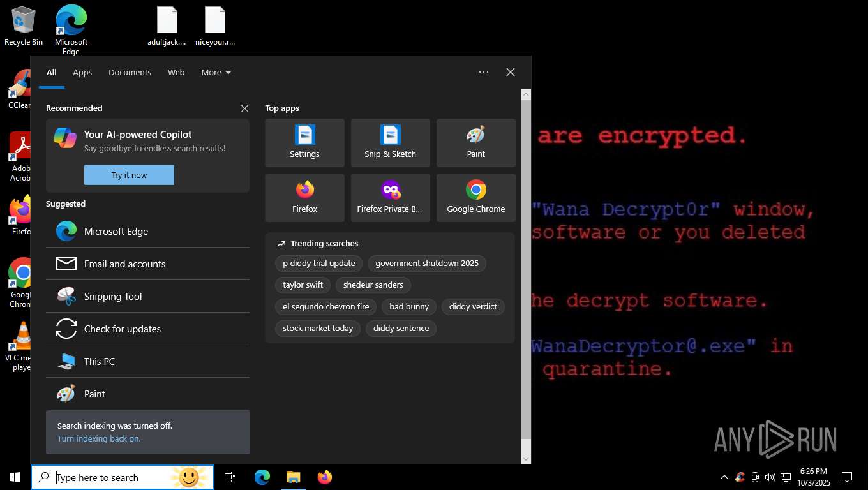This screenshot has height=490, width=868.
Task: Click search panel scrollbar up arrow
Action: pos(526,94)
